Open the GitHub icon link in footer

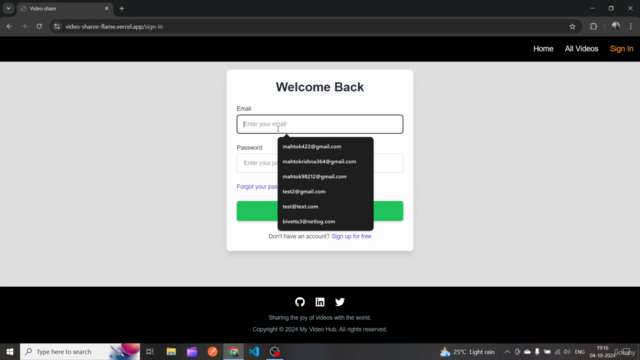click(300, 302)
